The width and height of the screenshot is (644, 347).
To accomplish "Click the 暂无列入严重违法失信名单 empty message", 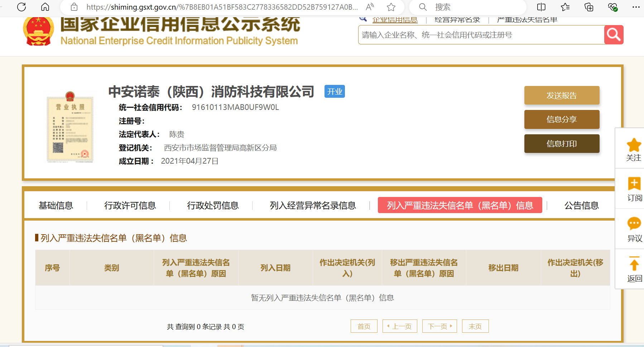I will pyautogui.click(x=322, y=298).
